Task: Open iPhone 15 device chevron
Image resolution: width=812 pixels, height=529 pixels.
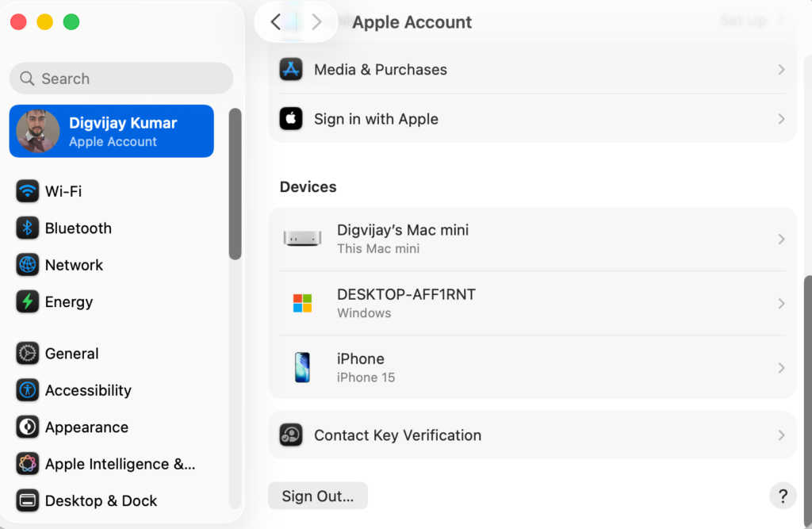Action: [x=781, y=368]
